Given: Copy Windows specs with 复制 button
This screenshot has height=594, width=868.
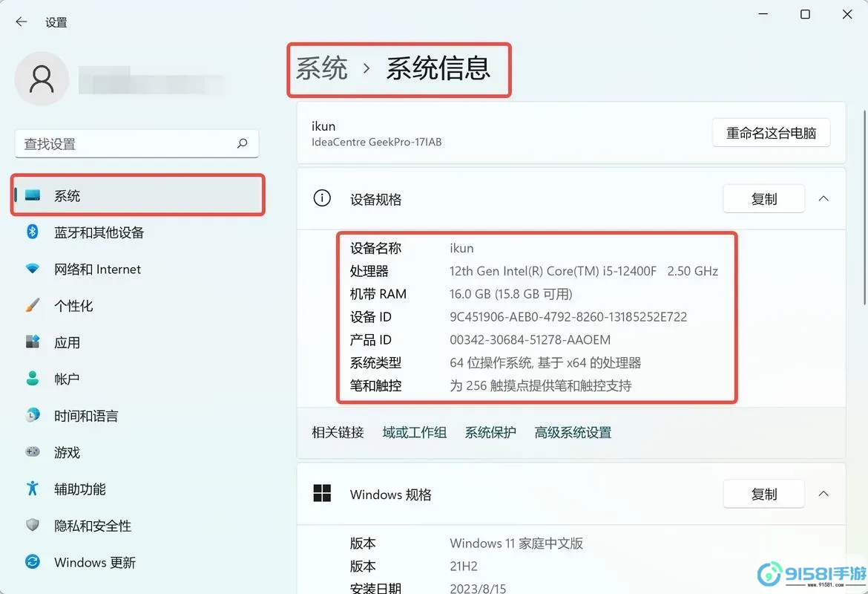Looking at the screenshot, I should (764, 493).
